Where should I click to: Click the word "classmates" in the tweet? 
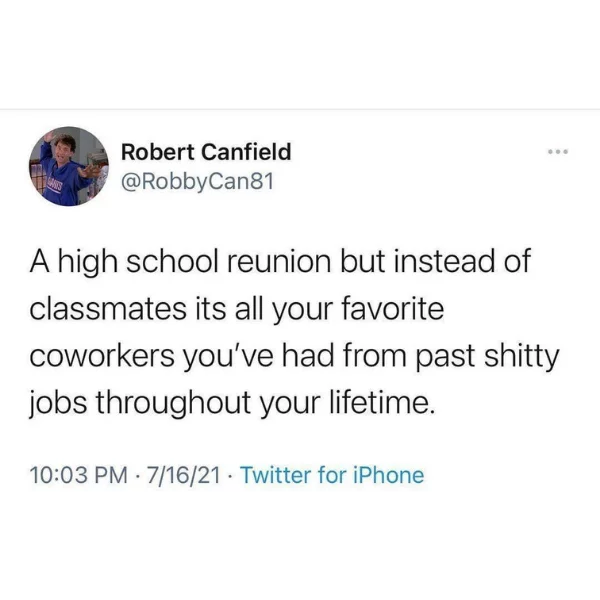point(108,310)
